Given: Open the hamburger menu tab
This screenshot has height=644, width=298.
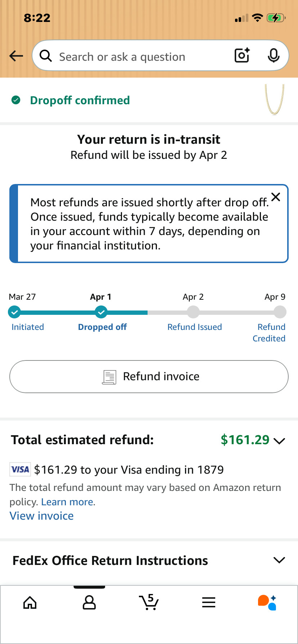Looking at the screenshot, I should [x=209, y=602].
